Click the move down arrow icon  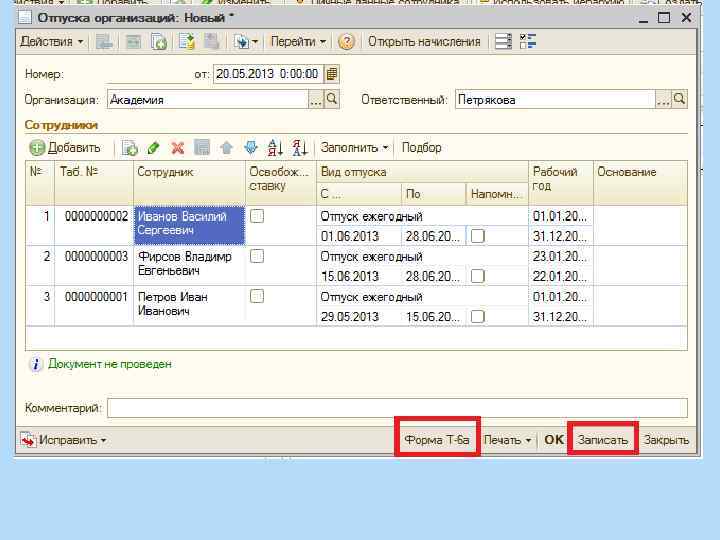click(x=251, y=148)
